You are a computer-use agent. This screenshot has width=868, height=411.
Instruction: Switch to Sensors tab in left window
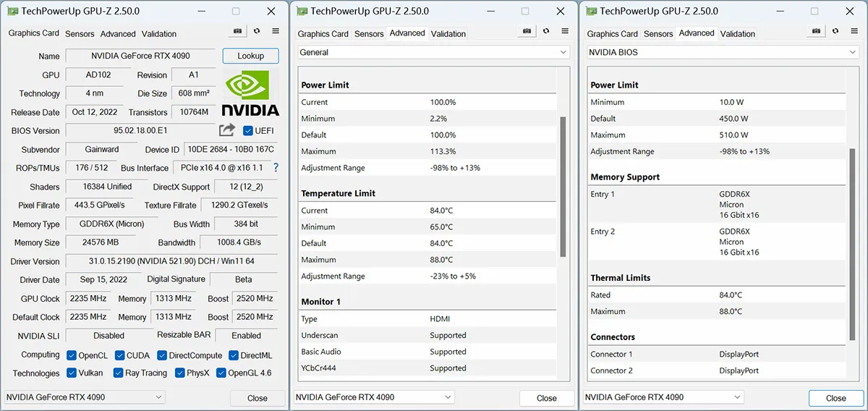point(80,34)
